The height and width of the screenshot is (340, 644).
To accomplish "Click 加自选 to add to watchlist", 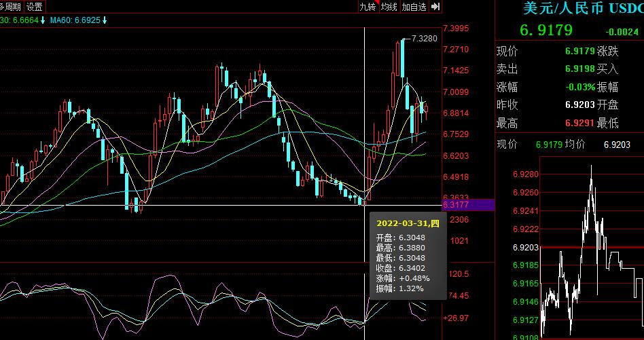I will point(414,7).
